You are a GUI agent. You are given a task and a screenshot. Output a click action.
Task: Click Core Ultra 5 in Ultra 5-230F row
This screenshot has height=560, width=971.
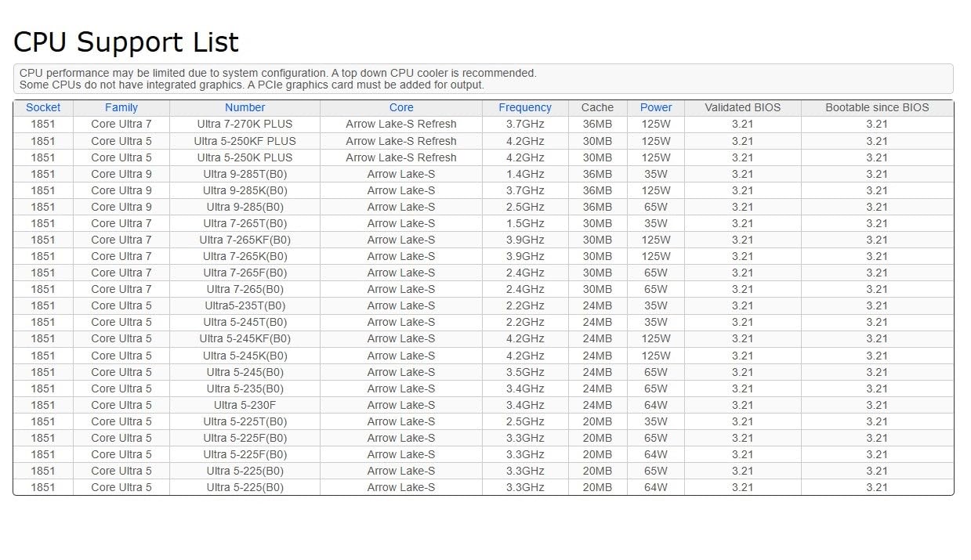point(121,405)
